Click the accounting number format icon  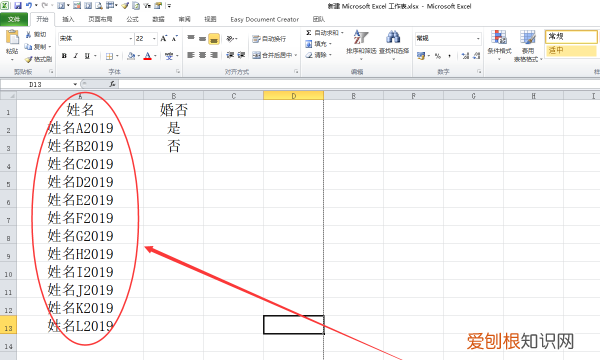click(421, 56)
